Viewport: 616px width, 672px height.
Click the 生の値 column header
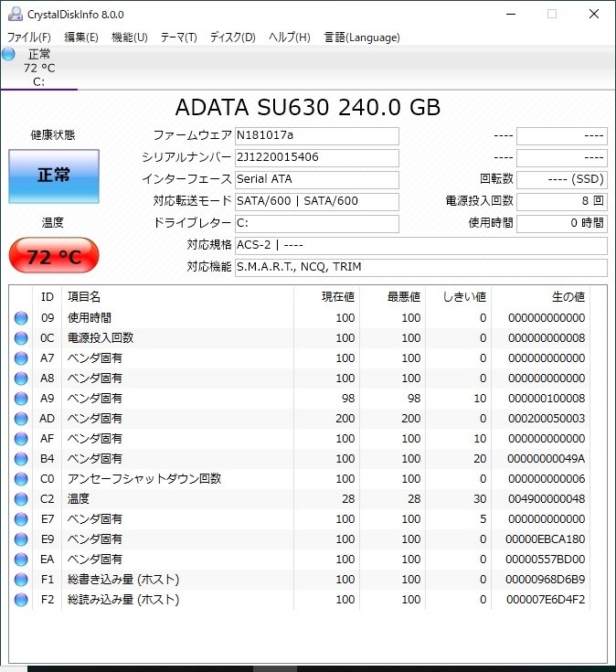[x=541, y=297]
